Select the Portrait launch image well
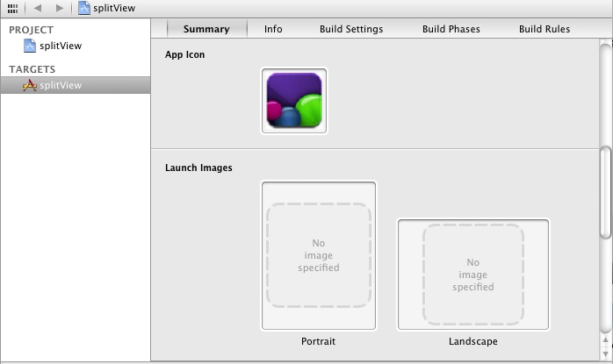 click(x=319, y=255)
